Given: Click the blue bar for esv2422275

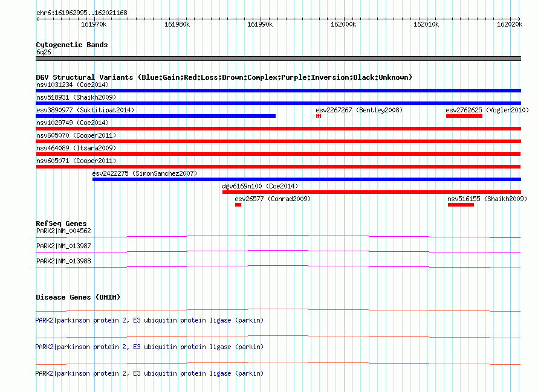Looking at the screenshot, I should point(306,179).
